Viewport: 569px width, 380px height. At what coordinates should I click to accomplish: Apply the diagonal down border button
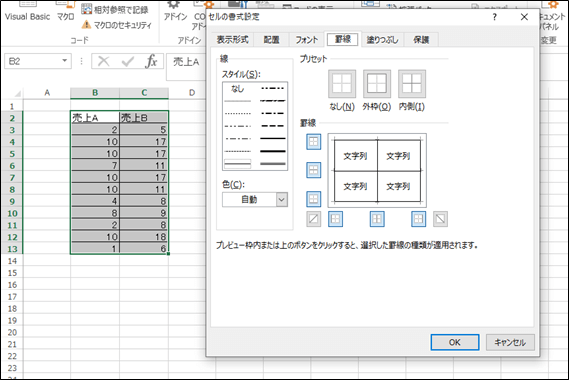pyautogui.click(x=440, y=219)
